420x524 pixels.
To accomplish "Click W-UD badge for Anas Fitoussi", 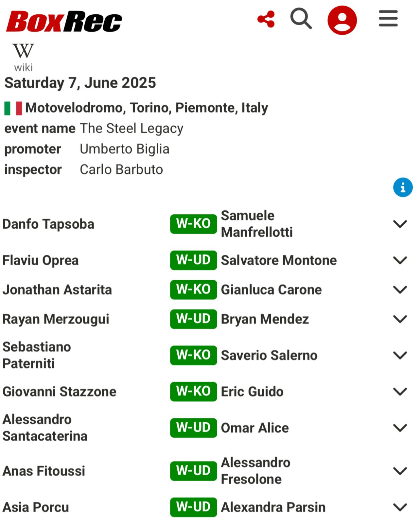I will (x=194, y=471).
